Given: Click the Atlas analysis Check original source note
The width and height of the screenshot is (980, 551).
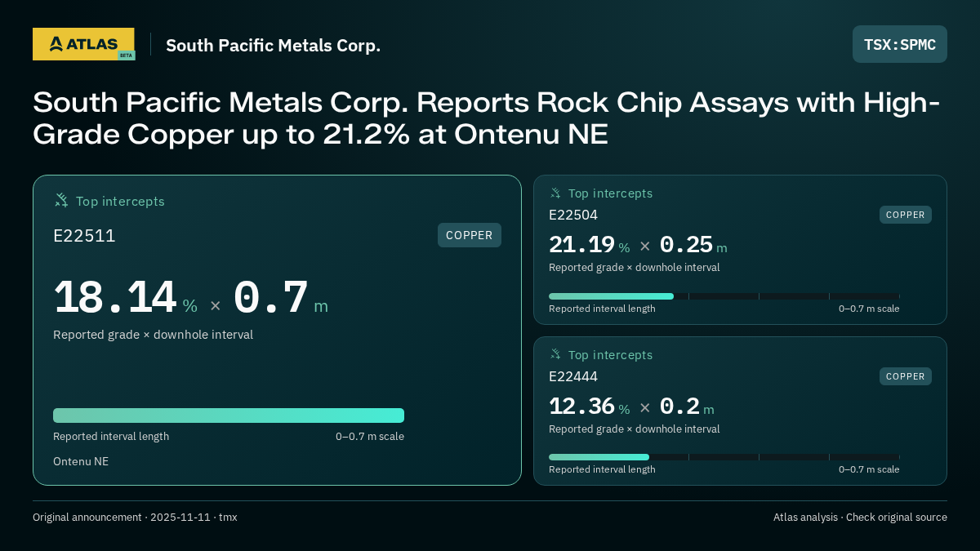Looking at the screenshot, I should 860,517.
